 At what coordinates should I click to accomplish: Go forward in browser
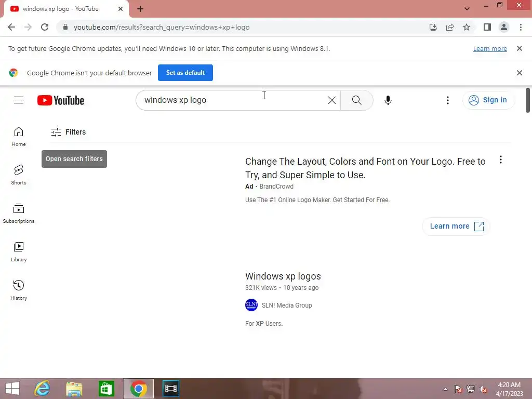[28, 27]
